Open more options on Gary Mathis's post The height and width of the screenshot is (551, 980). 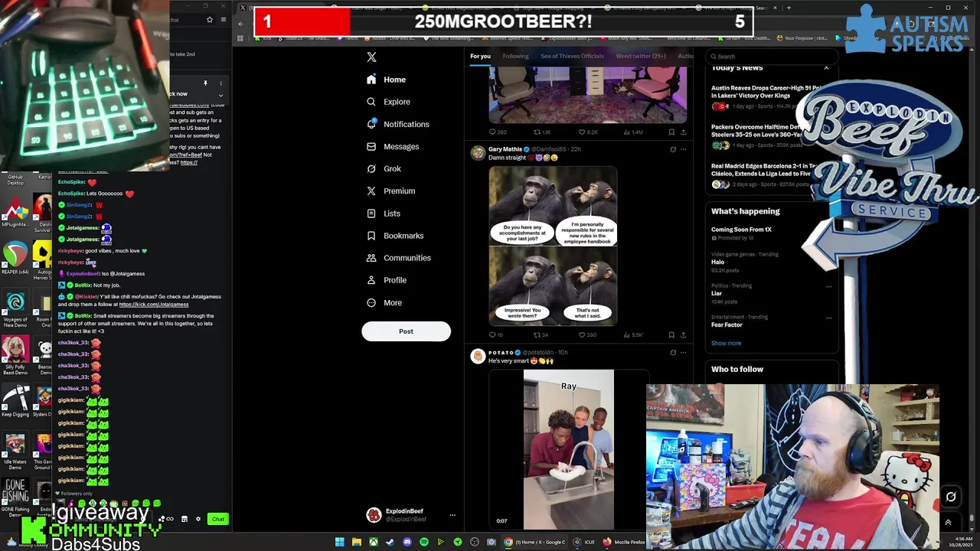[683, 149]
